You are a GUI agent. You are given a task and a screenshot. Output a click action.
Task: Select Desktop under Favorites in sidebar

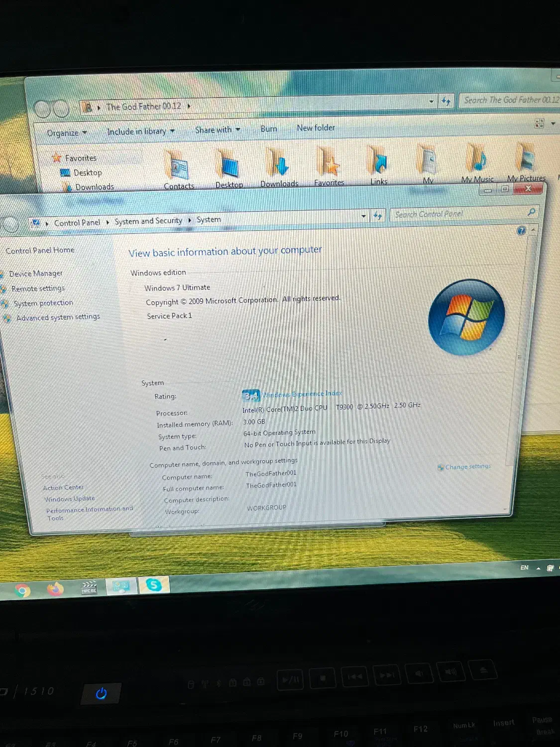[88, 173]
